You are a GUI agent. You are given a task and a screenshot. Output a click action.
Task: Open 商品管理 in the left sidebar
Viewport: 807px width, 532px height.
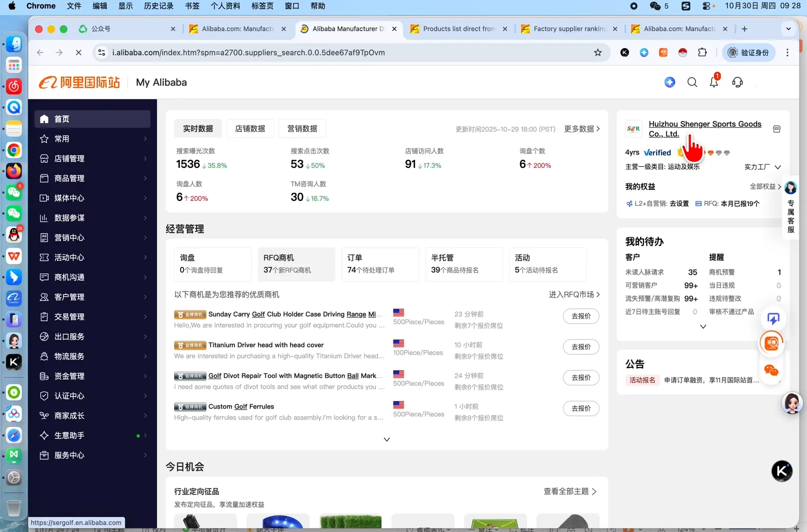click(68, 178)
